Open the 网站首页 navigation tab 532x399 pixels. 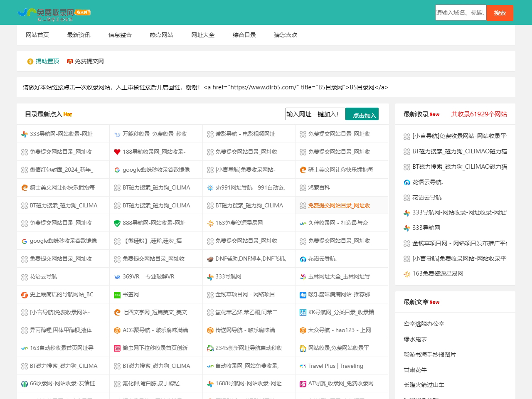(x=37, y=35)
